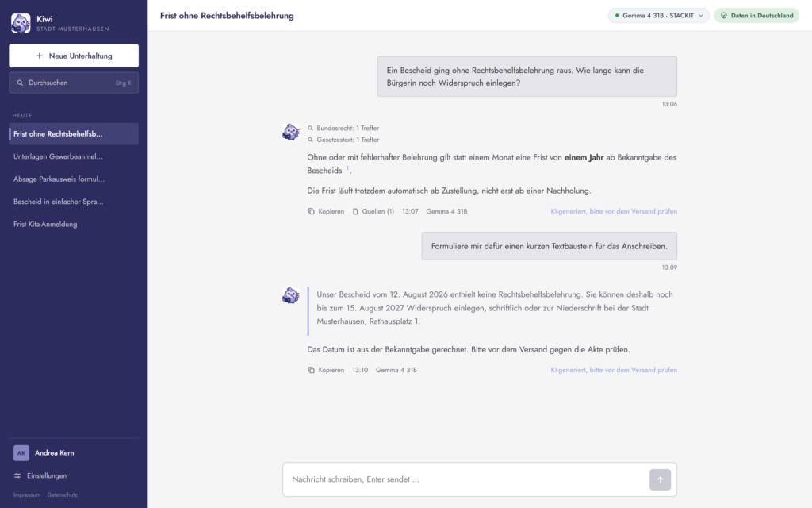Expand the Bundesrecht: 1 Treffer search result
The width and height of the screenshot is (812, 508).
tap(343, 128)
